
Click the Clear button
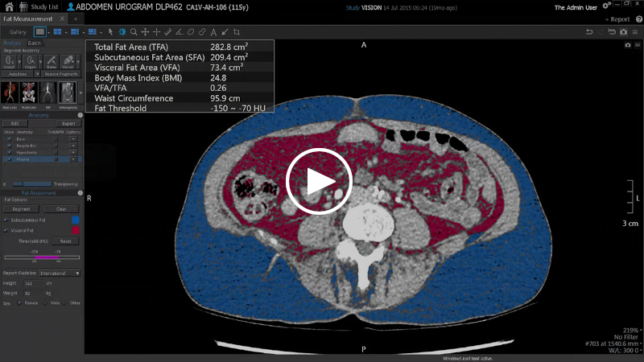(61, 209)
